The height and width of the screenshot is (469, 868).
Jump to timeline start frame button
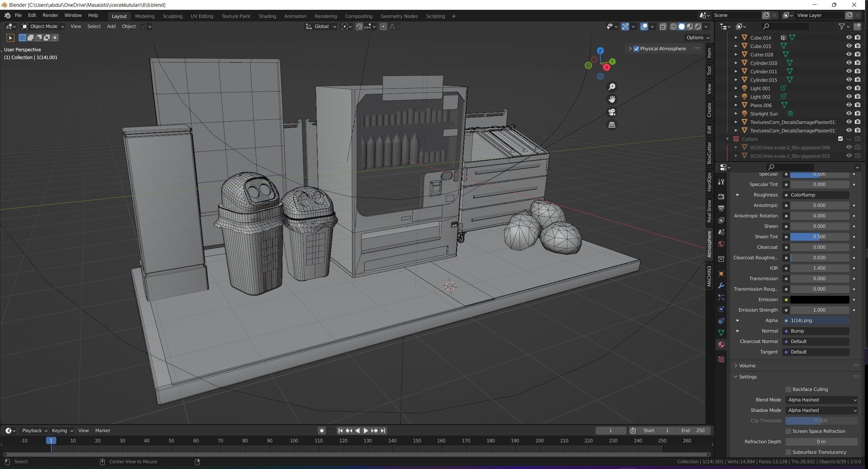click(341, 431)
